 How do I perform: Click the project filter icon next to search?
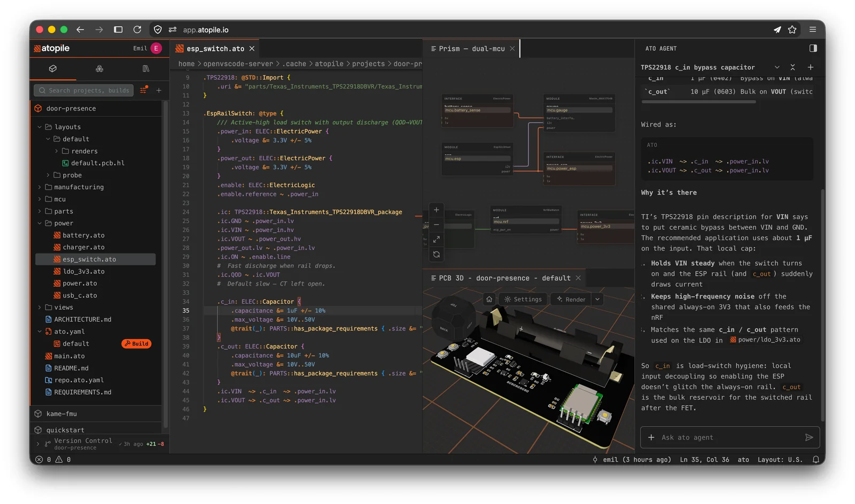click(143, 90)
